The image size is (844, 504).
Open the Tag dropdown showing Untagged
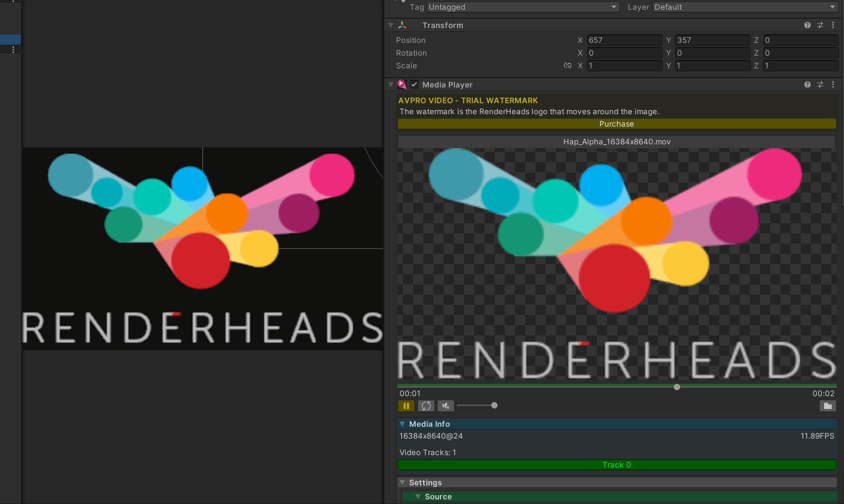[x=523, y=7]
